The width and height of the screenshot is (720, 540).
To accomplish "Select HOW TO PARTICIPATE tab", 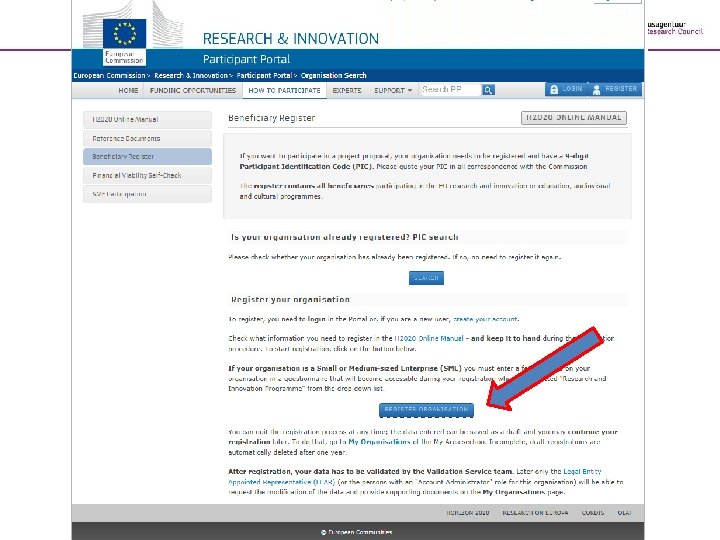I will tap(284, 90).
